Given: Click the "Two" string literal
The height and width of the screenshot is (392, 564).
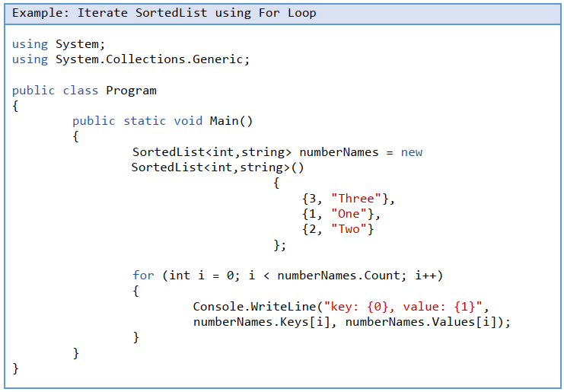Looking at the screenshot, I should tap(349, 229).
